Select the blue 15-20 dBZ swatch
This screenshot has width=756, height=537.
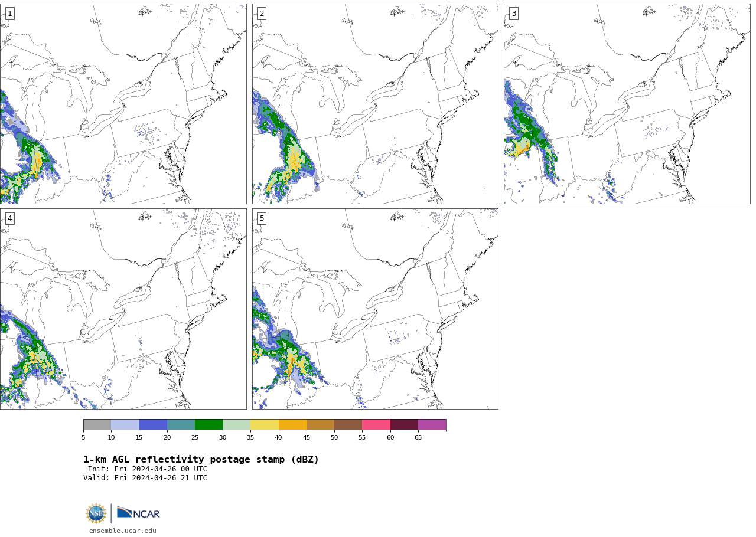pos(153,425)
